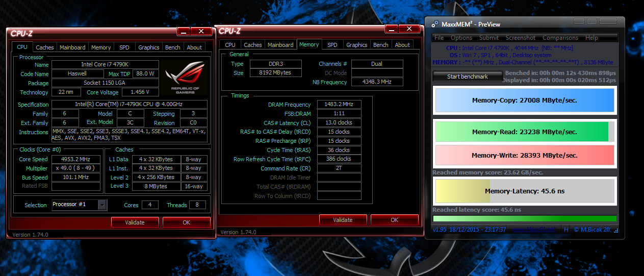Image resolution: width=644 pixels, height=276 pixels.
Task: Click the Memory-Latency 45.6 ns bar
Action: 525,191
